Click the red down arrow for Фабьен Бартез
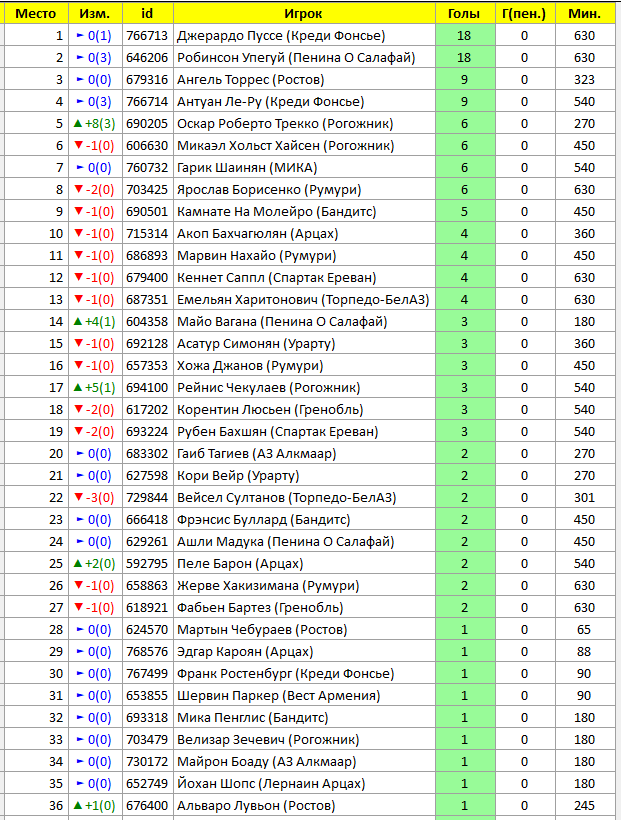The width and height of the screenshot is (621, 820). [78, 607]
